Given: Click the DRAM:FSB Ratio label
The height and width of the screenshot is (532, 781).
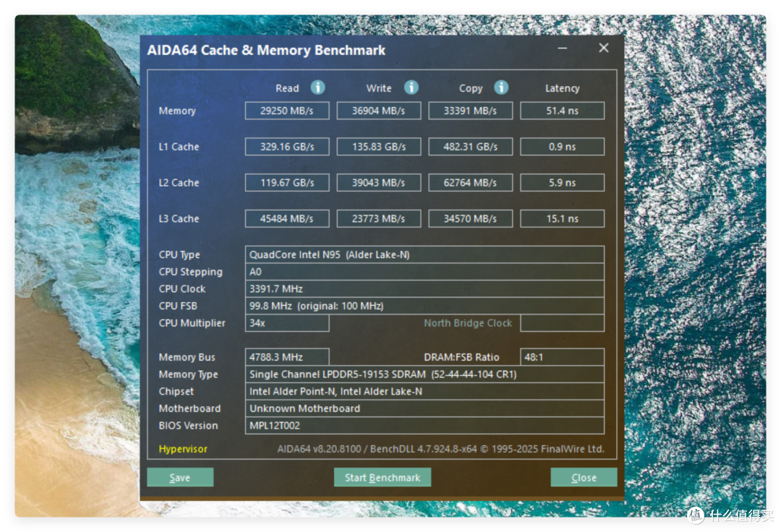Looking at the screenshot, I should tap(461, 357).
